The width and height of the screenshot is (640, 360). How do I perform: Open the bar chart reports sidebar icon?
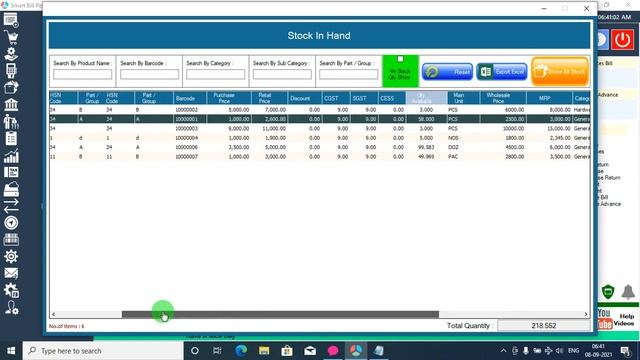tap(11, 156)
